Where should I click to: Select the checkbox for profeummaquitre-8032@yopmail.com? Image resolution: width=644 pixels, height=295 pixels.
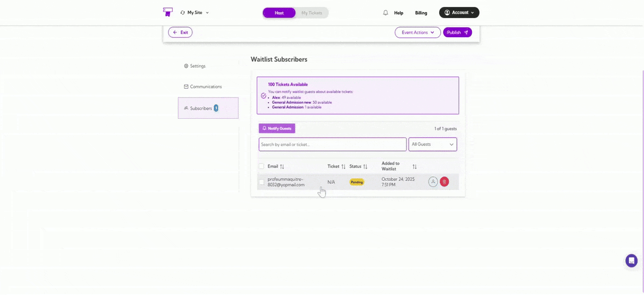(262, 182)
